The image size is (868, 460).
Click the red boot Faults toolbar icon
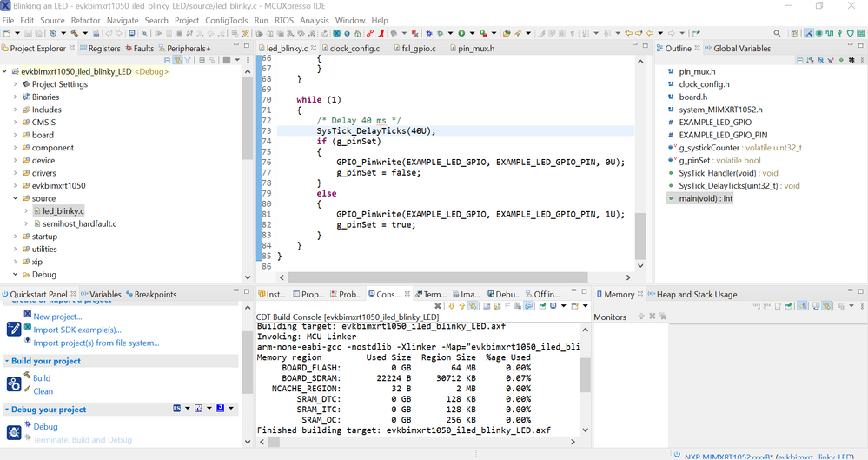click(381, 33)
